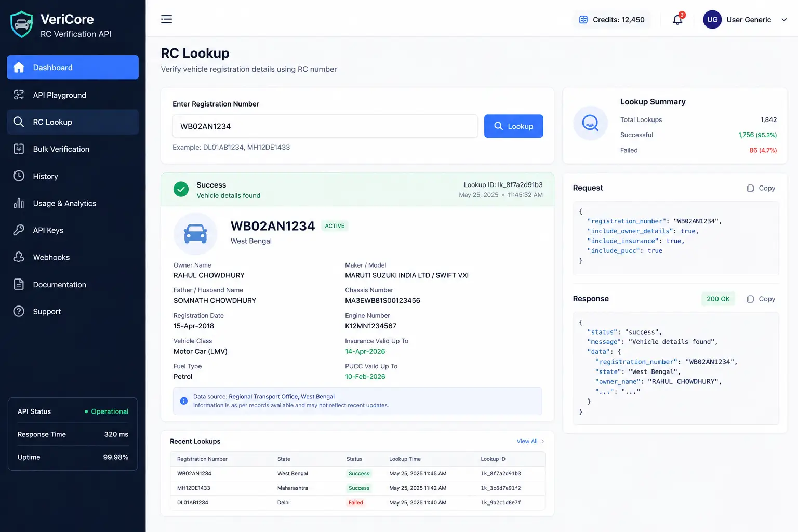Click insurance date 14-Apr-2026
Screen dimensions: 798x532
(365, 351)
